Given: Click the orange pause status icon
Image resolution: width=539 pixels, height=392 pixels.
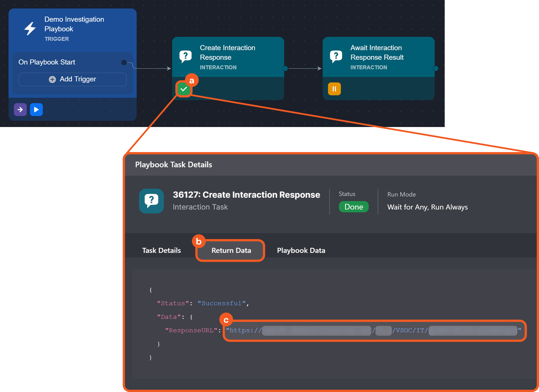Looking at the screenshot, I should point(334,89).
